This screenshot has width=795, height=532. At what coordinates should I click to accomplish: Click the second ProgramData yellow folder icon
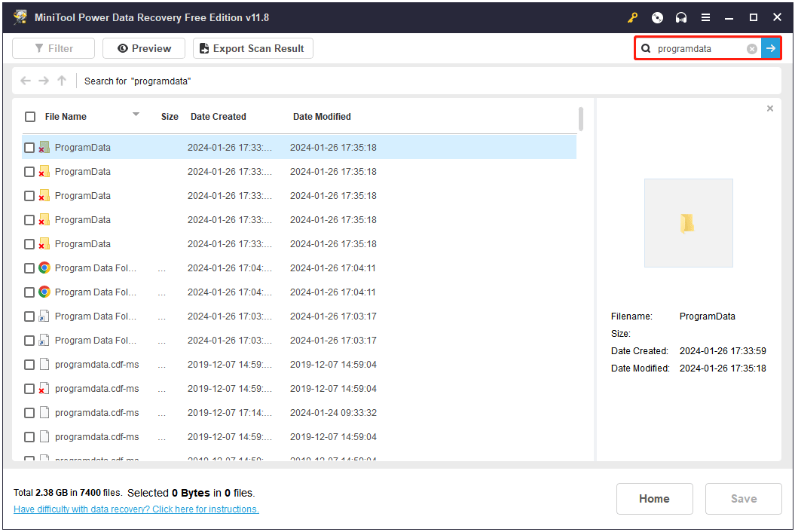pyautogui.click(x=44, y=171)
